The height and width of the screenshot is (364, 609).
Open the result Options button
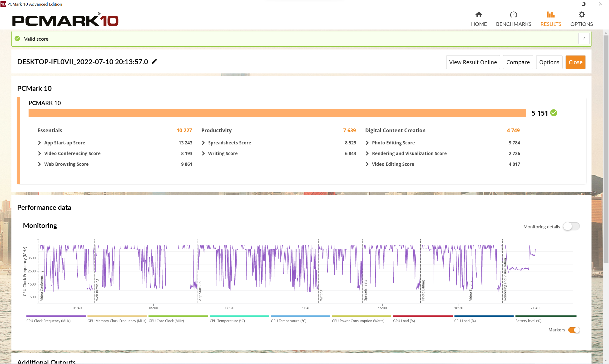click(x=549, y=62)
